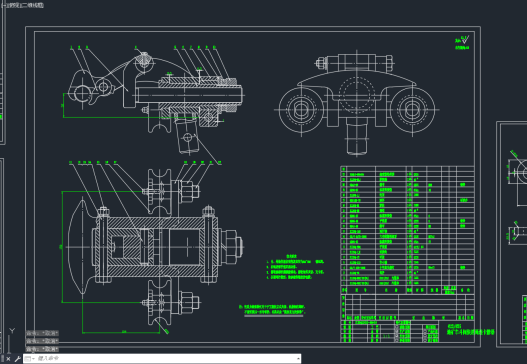Click the [-] viewport control

coord(3,5)
